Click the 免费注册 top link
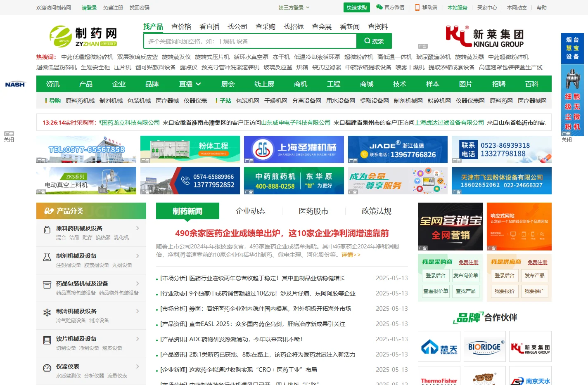This screenshot has width=588, height=385. tap(113, 7)
